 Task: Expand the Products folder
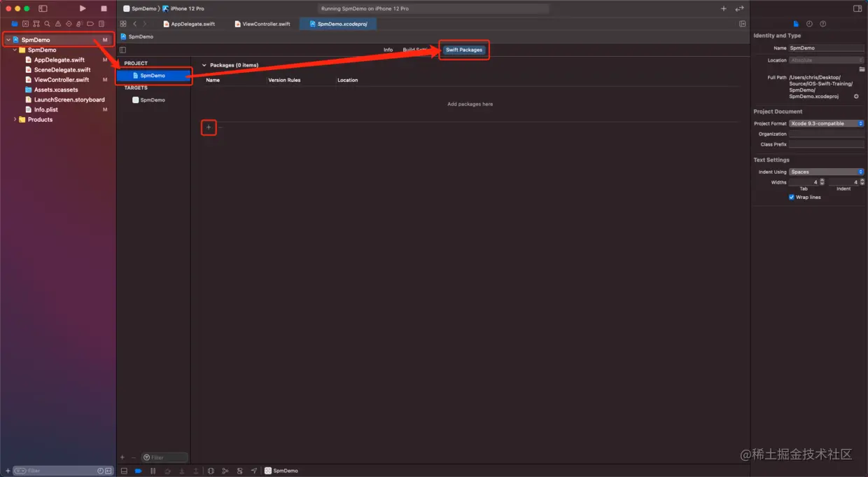(x=14, y=119)
